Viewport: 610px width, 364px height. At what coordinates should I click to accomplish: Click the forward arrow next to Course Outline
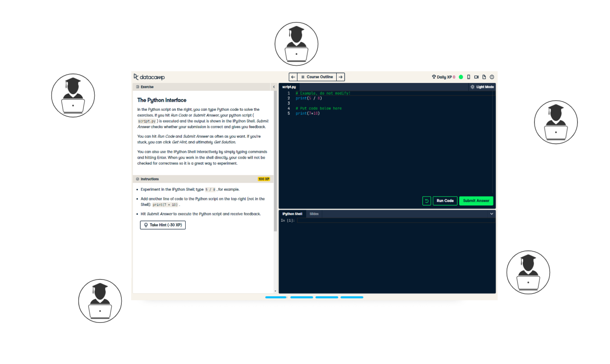pos(340,77)
